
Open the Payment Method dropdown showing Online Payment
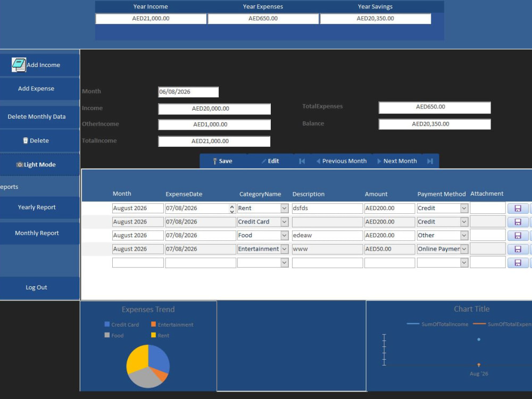[x=464, y=249]
